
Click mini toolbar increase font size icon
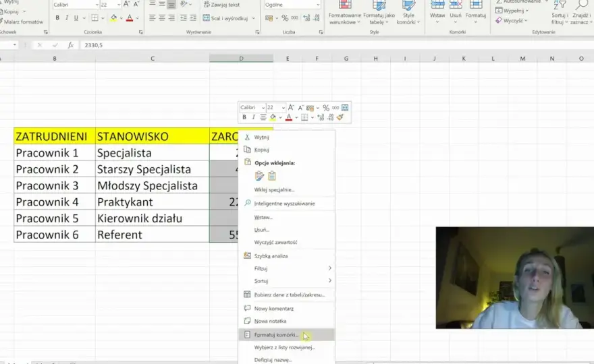[291, 108]
